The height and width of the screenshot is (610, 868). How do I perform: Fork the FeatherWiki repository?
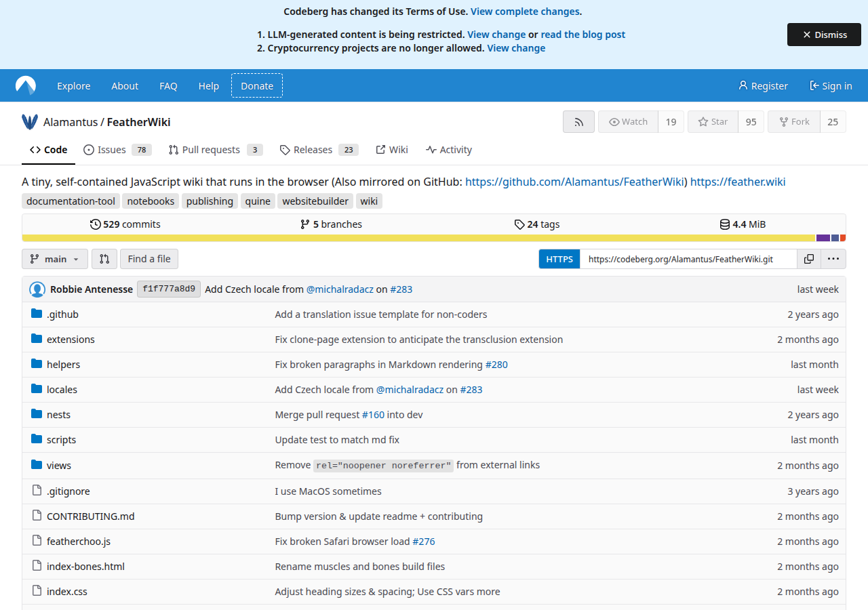click(x=794, y=122)
